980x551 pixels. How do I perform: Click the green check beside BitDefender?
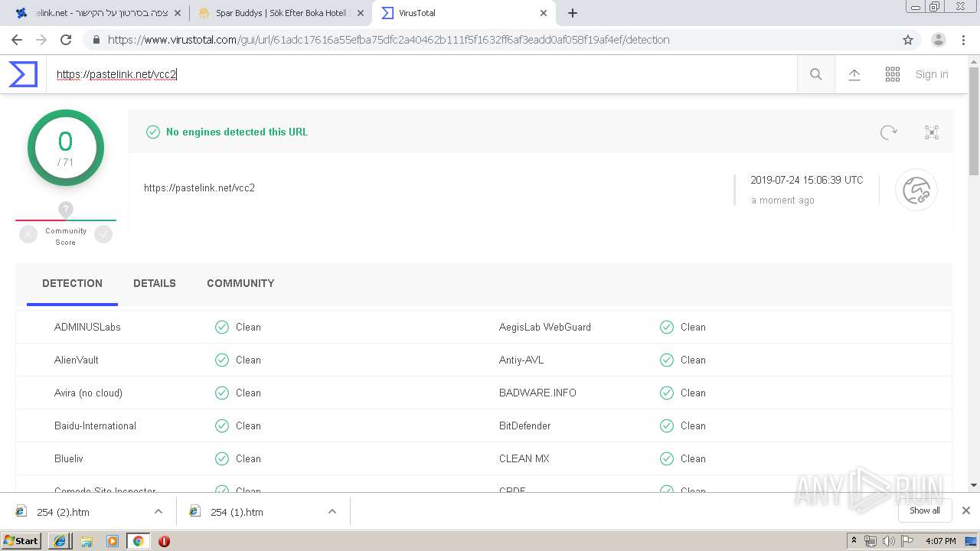(667, 425)
